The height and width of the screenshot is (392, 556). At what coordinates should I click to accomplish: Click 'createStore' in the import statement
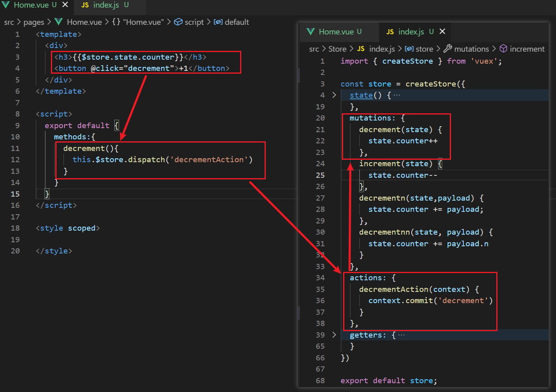[407, 61]
